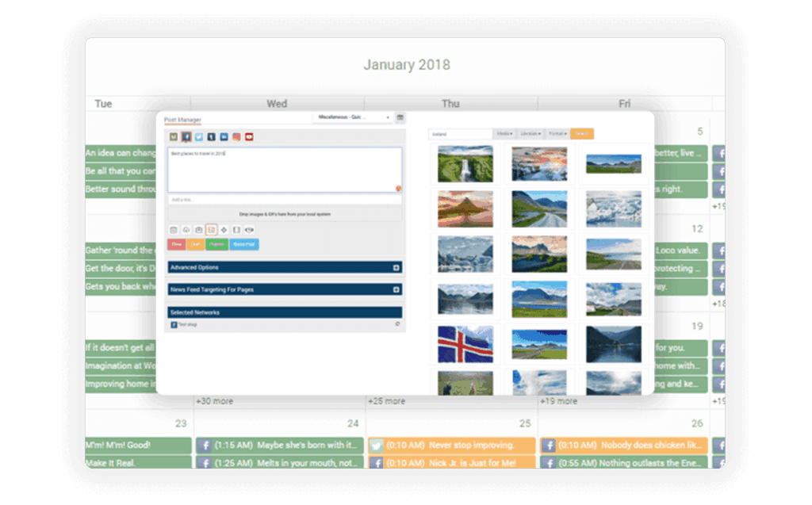Open the Media filter dropdown

click(505, 133)
